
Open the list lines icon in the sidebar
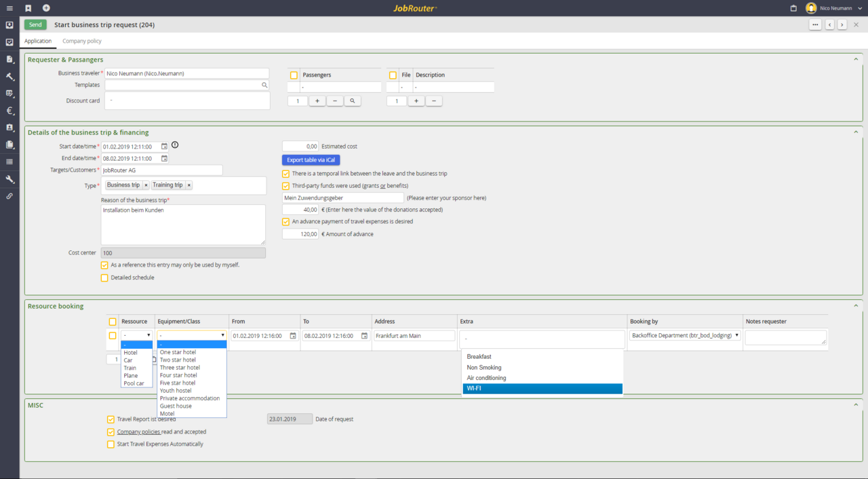click(x=9, y=161)
